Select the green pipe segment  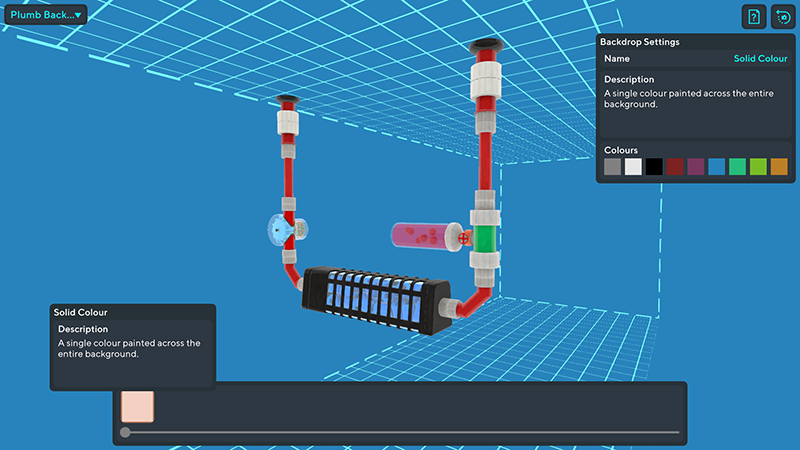click(x=486, y=239)
